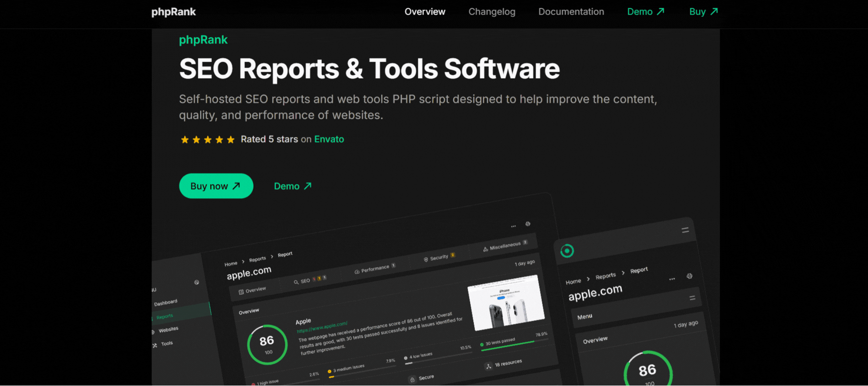Open the Miscellaneous tab in the report preview
The width and height of the screenshot is (868, 386).
(505, 246)
